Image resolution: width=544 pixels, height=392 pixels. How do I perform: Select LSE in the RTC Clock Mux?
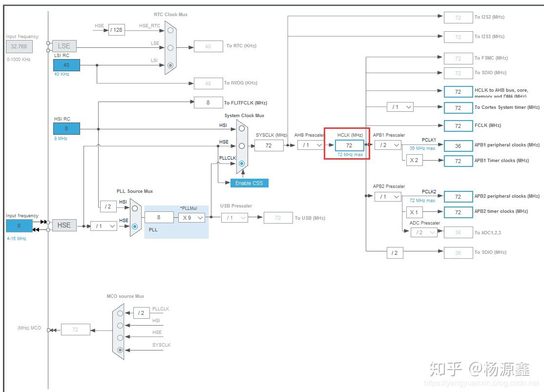point(170,47)
